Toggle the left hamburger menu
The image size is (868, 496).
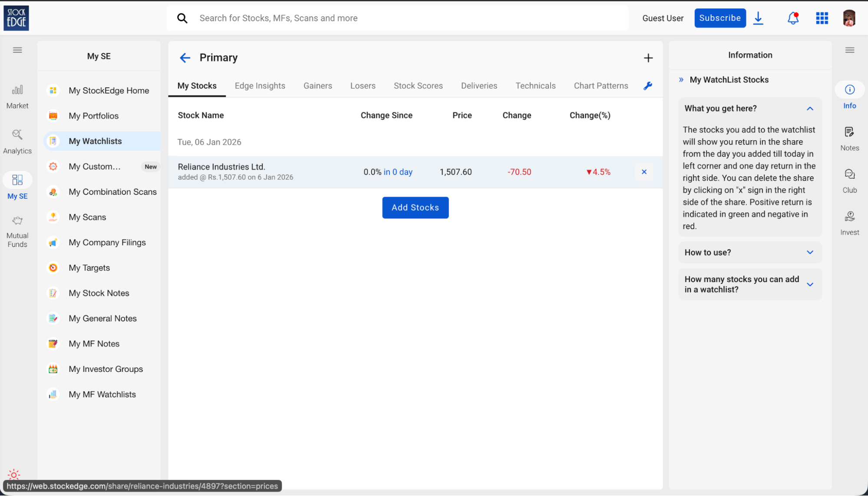click(17, 50)
